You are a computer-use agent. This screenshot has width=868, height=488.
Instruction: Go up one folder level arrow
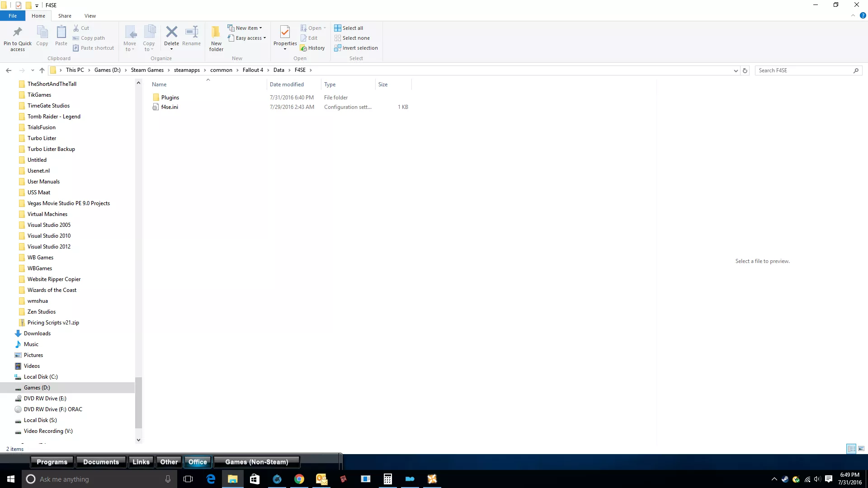pyautogui.click(x=42, y=70)
